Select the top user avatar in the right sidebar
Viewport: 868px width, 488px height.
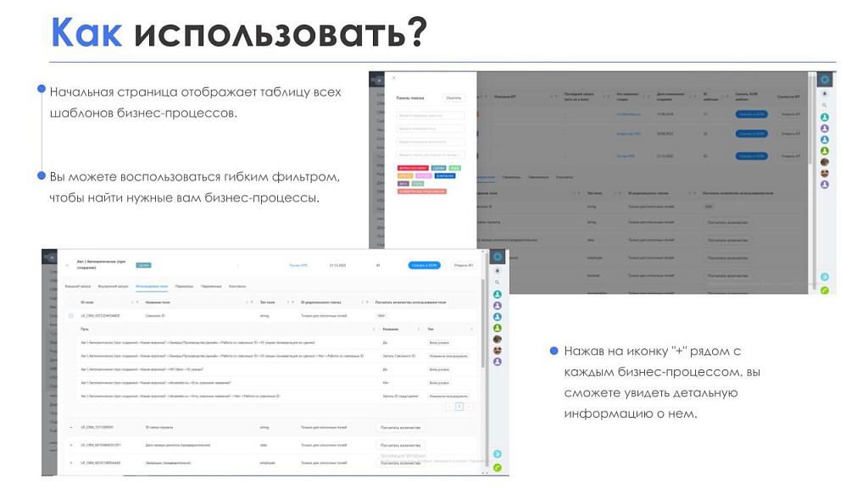824,118
